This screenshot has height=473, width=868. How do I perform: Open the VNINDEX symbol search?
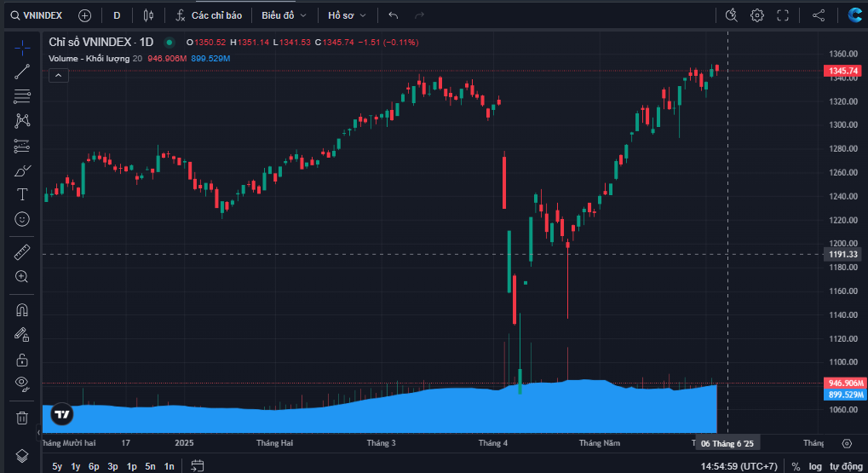pos(37,15)
